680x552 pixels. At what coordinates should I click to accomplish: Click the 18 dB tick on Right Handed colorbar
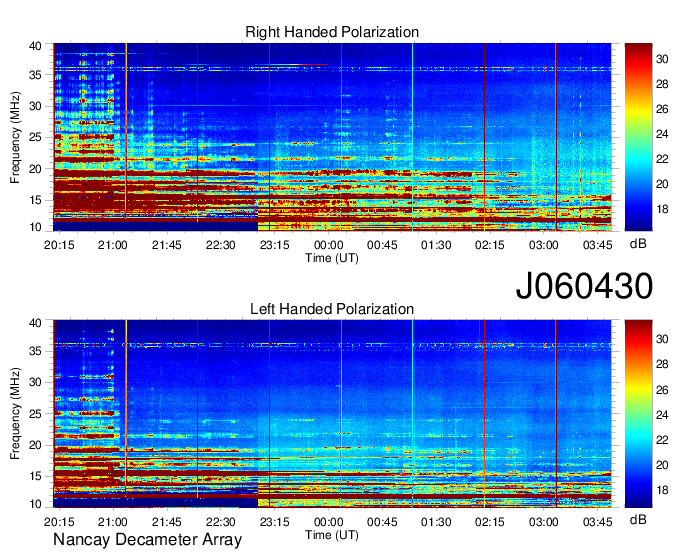[x=662, y=209]
